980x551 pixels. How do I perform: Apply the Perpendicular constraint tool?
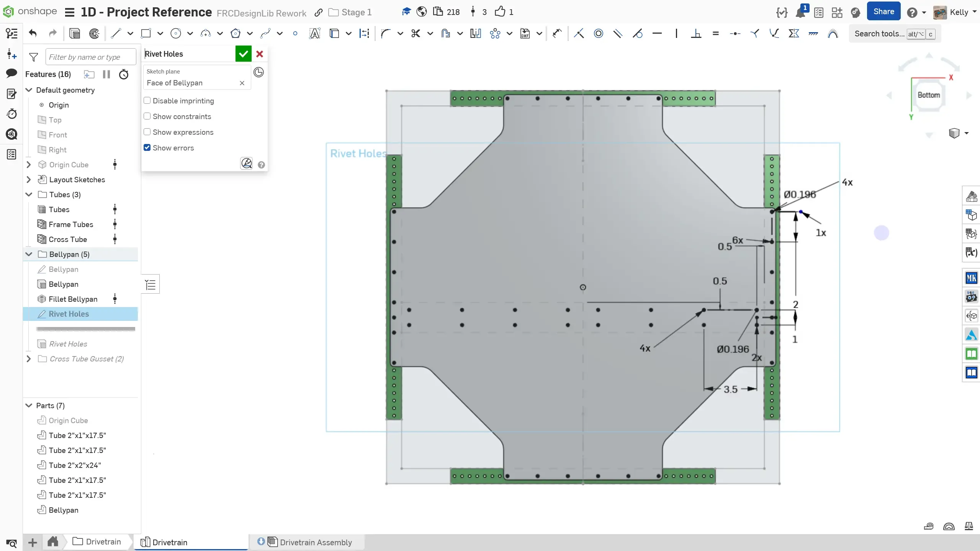[x=696, y=34]
